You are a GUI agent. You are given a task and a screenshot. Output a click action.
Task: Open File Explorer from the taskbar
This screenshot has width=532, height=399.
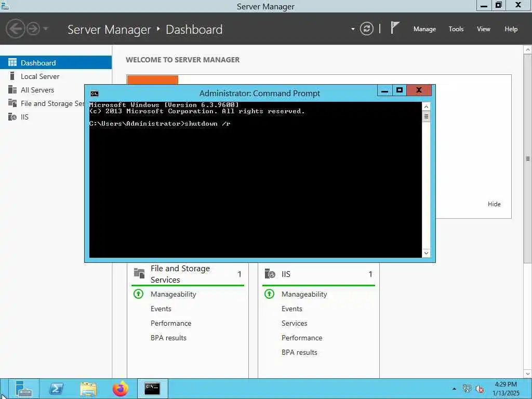point(88,389)
